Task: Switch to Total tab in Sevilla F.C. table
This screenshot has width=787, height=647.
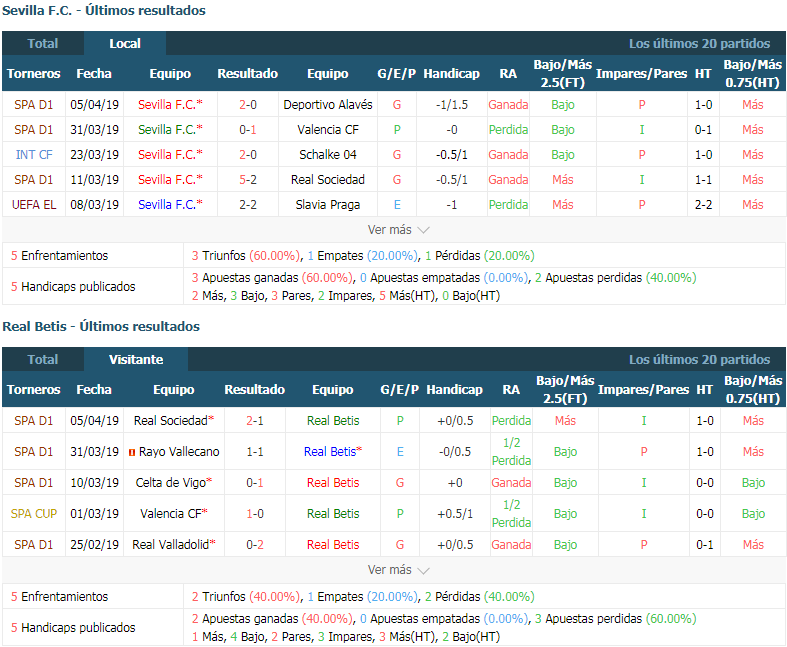Action: pyautogui.click(x=43, y=44)
